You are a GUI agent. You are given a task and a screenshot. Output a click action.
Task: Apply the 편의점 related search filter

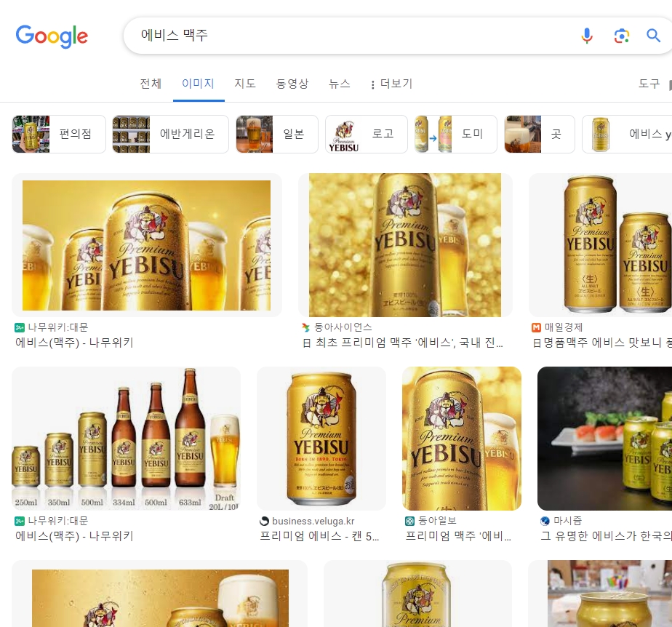[58, 134]
